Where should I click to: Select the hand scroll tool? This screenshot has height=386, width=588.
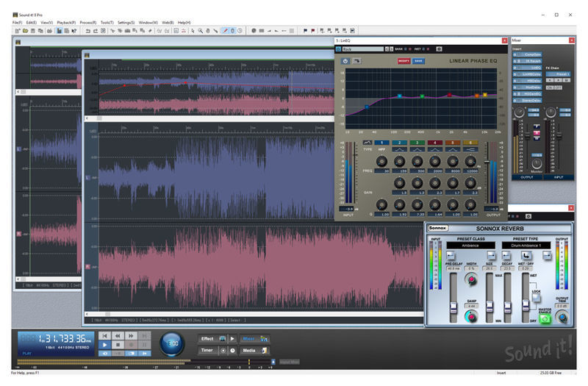point(208,31)
